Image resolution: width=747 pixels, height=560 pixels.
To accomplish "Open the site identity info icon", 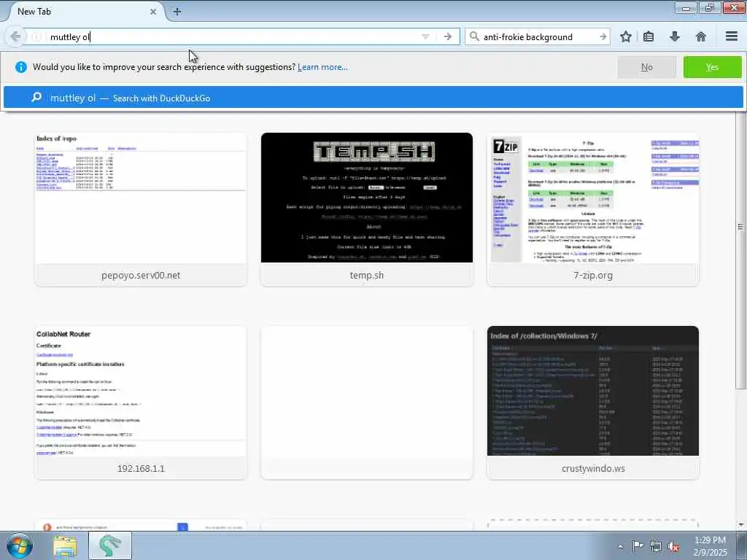I will [x=36, y=36].
